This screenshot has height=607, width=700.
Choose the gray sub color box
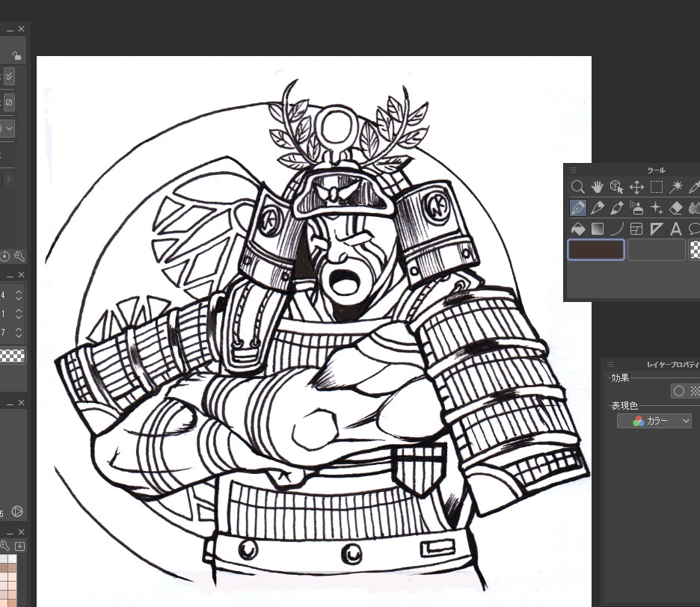(x=657, y=250)
